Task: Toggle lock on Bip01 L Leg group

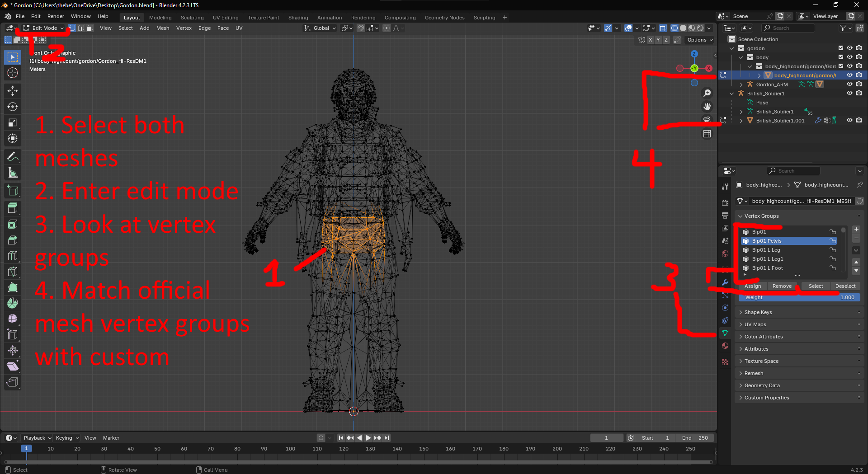Action: (x=832, y=250)
